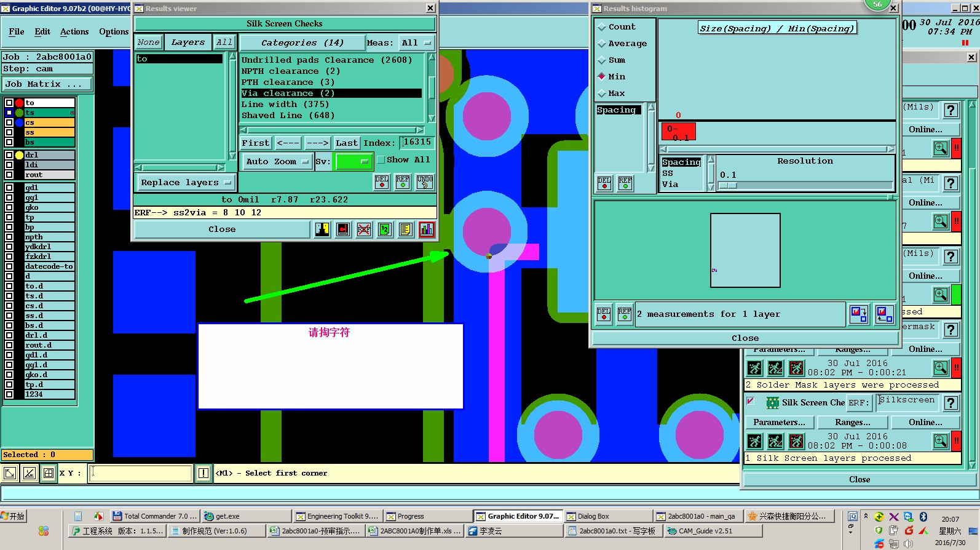Click the First result button
This screenshot has height=550, width=980.
coord(255,143)
